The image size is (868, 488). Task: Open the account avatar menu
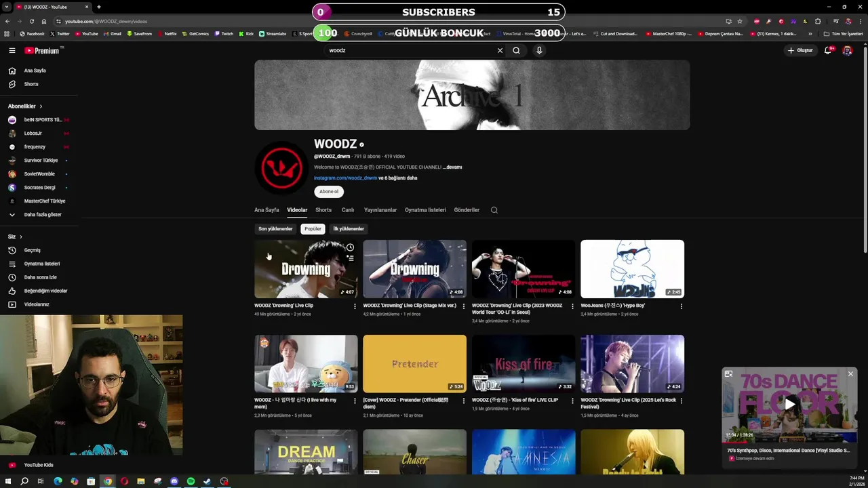pyautogui.click(x=847, y=50)
